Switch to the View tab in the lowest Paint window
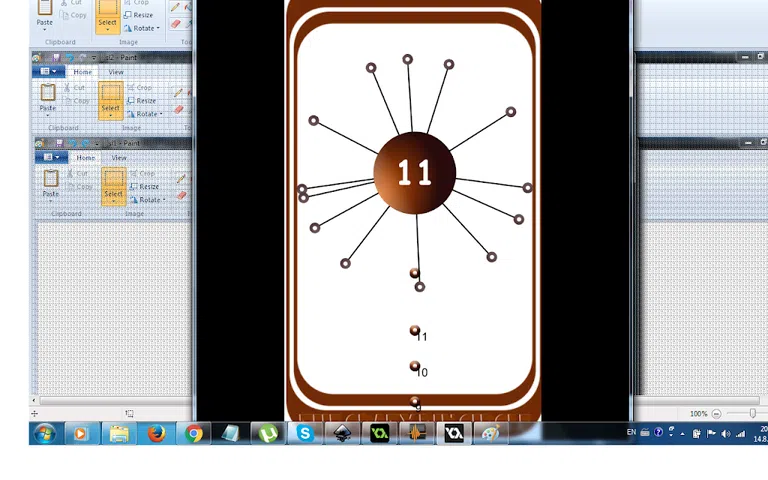 119,158
